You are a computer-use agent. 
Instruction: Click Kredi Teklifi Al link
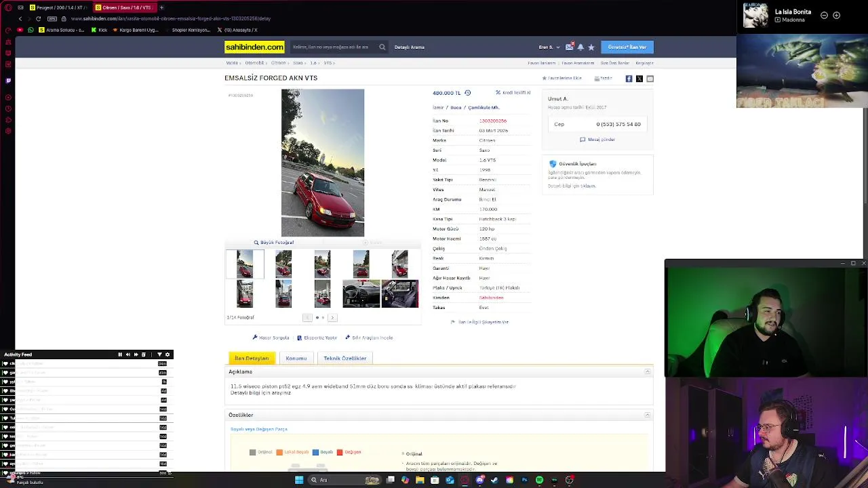[513, 93]
